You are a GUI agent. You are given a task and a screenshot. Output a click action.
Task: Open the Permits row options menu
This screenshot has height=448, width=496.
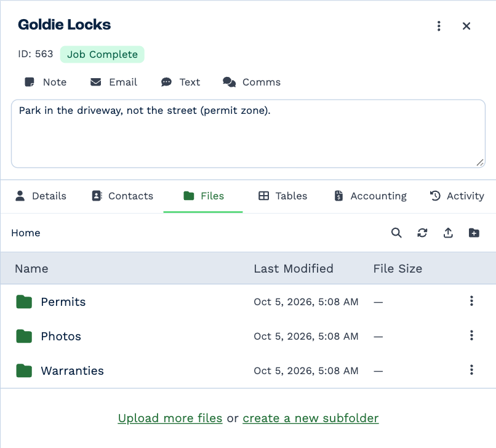(x=471, y=301)
